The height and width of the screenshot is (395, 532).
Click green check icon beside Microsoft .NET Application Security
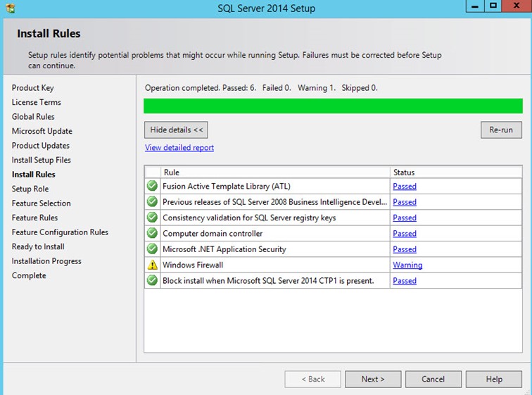(x=152, y=249)
